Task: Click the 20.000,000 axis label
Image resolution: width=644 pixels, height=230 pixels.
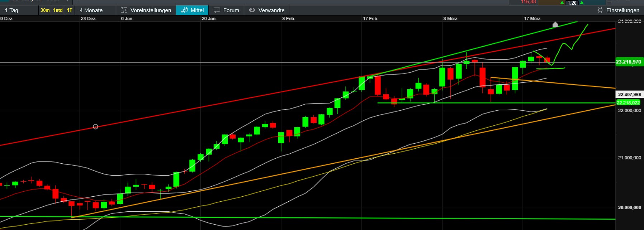Action: pyautogui.click(x=629, y=207)
